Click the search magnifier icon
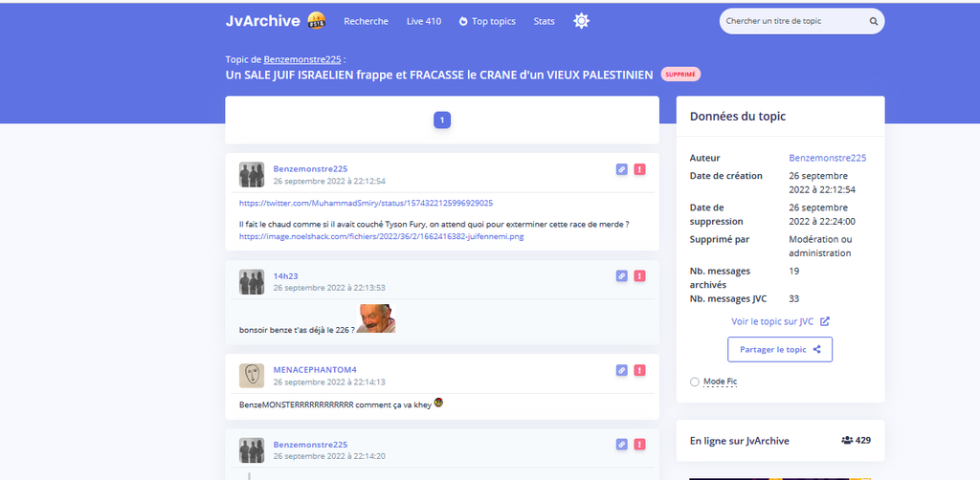Screen dimensions: 980x480 click(x=873, y=21)
